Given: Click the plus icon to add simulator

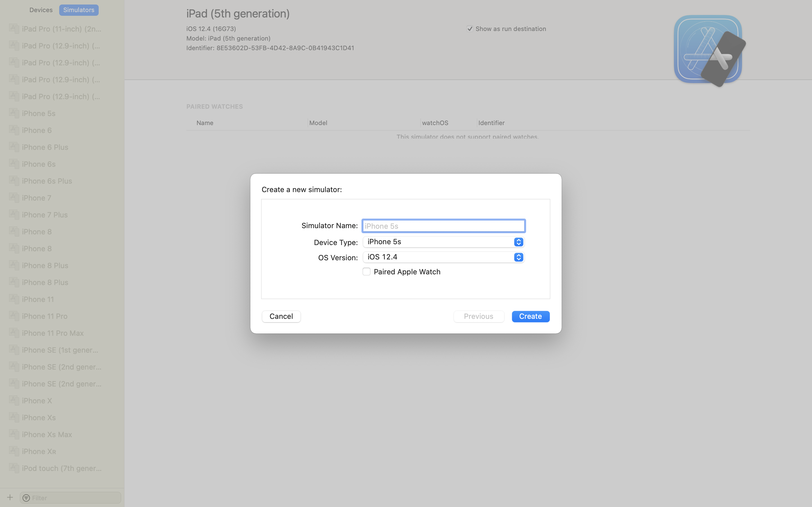Looking at the screenshot, I should [x=10, y=497].
